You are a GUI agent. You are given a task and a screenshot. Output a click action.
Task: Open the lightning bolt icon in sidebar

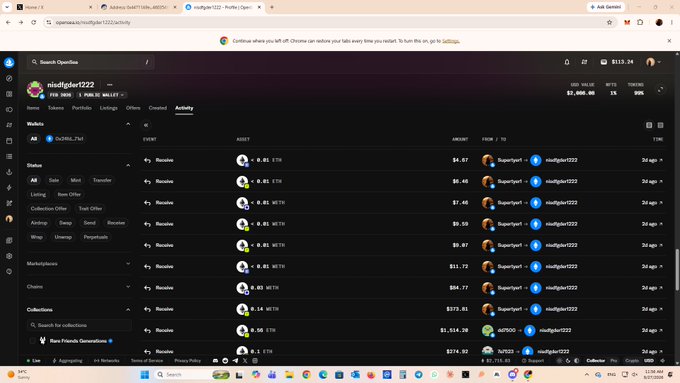tap(9, 187)
